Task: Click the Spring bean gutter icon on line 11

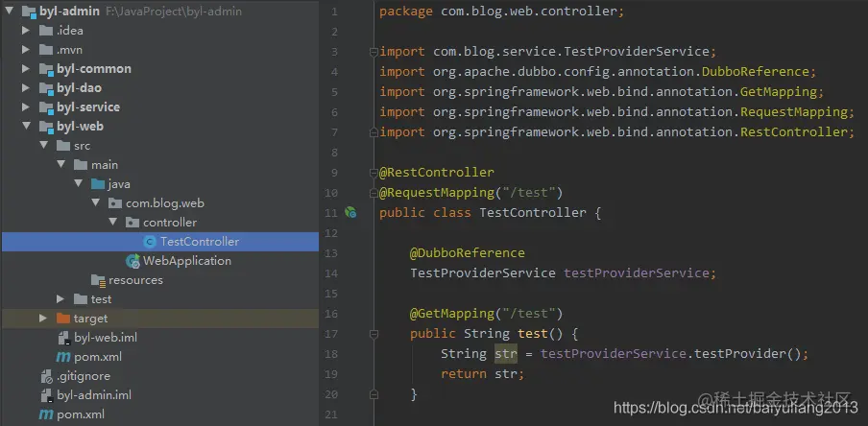Action: click(x=350, y=212)
